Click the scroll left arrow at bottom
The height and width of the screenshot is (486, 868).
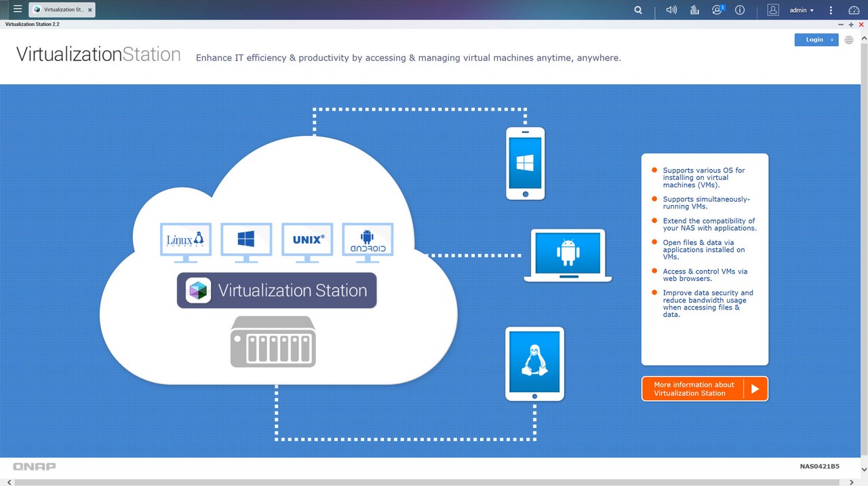9,483
